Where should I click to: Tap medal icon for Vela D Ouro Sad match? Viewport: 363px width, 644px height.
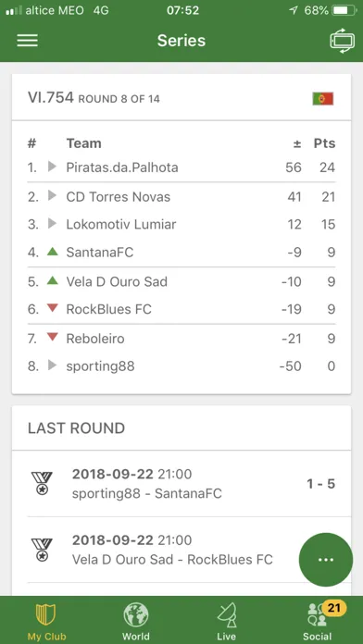pos(42,550)
